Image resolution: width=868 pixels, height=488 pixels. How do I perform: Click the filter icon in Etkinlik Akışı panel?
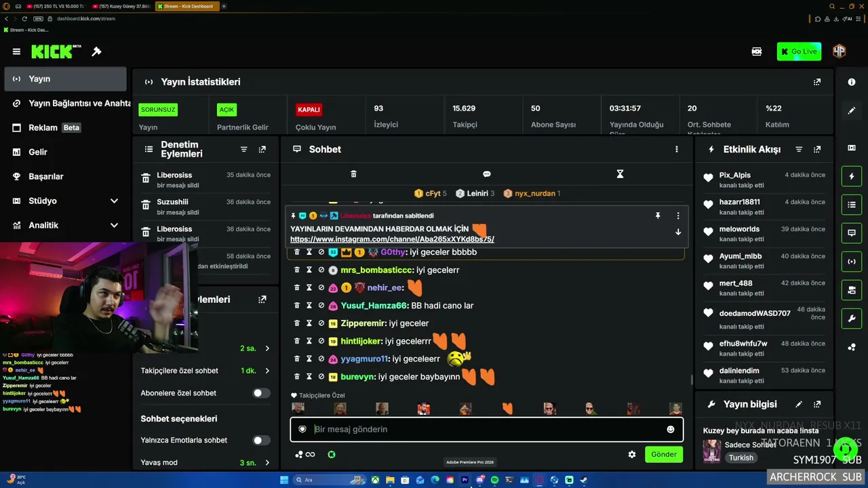pos(799,149)
